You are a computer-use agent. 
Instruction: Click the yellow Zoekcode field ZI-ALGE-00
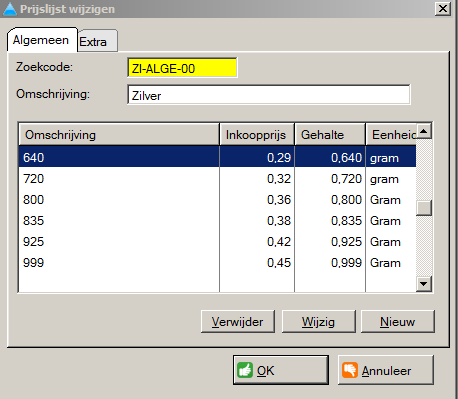[182, 68]
